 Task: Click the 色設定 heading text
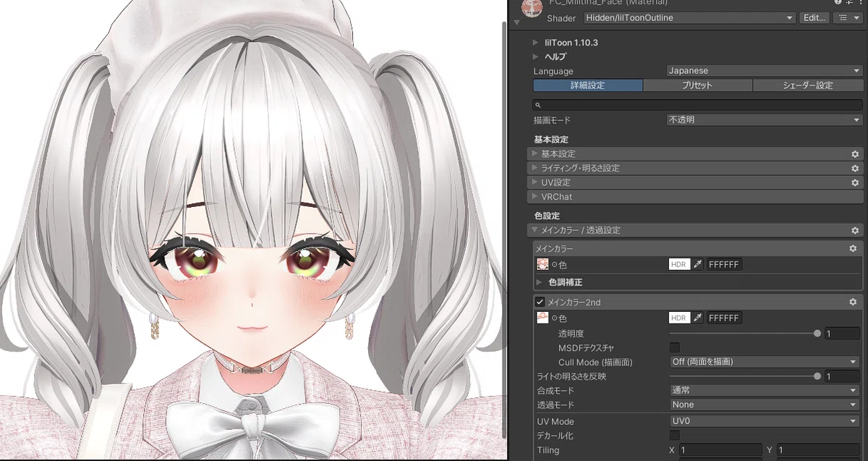coord(547,216)
